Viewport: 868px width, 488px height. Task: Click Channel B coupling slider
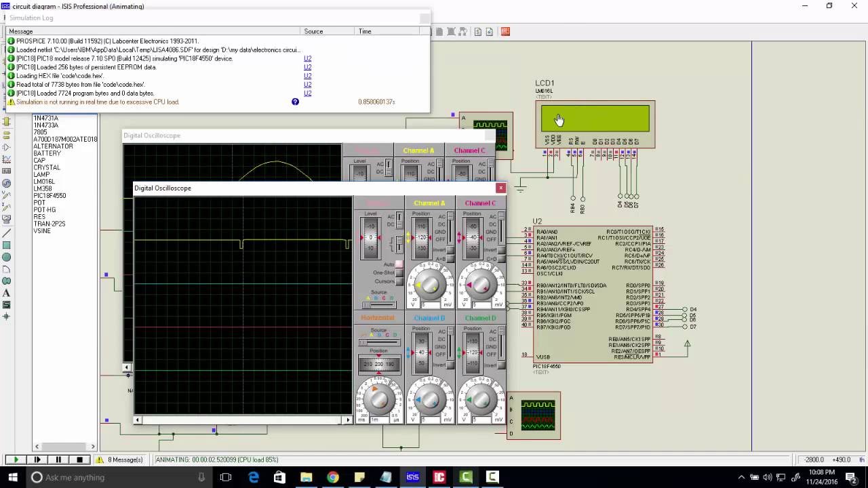coord(450,343)
